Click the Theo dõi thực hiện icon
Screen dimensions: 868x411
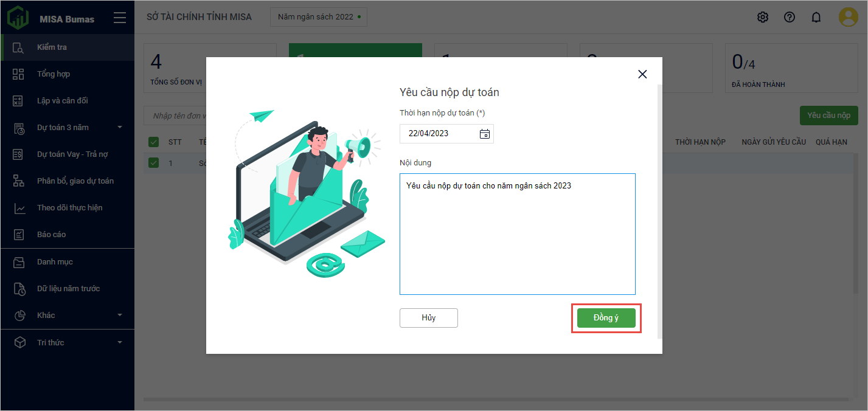tap(18, 208)
